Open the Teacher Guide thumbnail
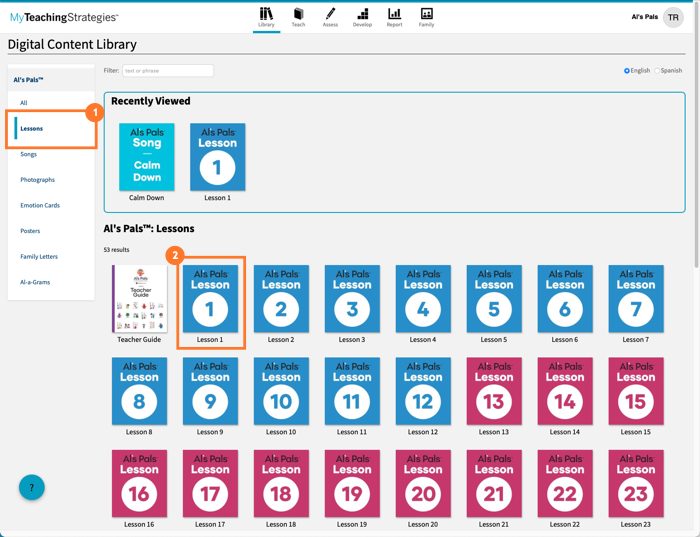The height and width of the screenshot is (537, 700). click(140, 299)
